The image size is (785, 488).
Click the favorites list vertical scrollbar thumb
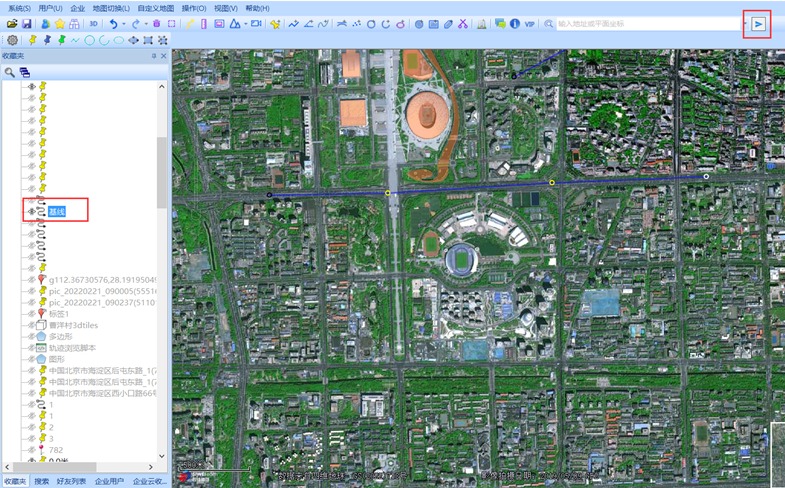pos(162,173)
